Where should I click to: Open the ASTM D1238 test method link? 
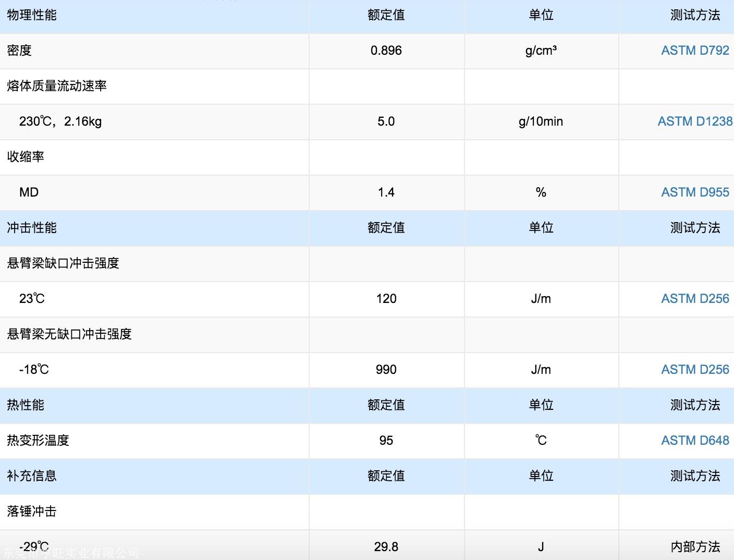point(695,121)
